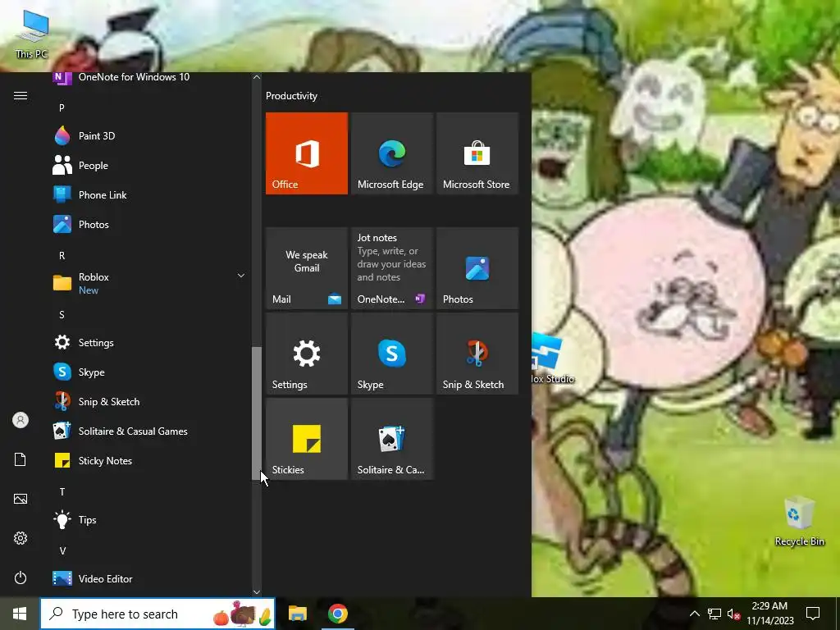Open Paint 3D from the app list
This screenshot has width=840, height=630.
tap(148, 136)
